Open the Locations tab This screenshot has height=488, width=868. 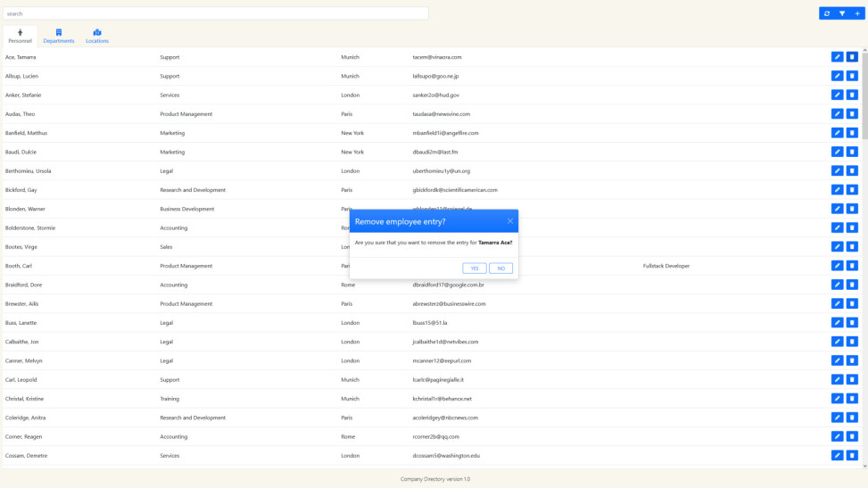(x=97, y=37)
